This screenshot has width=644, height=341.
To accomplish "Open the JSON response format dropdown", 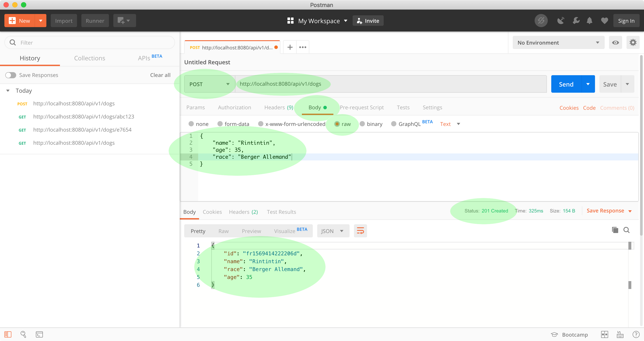I will 333,231.
